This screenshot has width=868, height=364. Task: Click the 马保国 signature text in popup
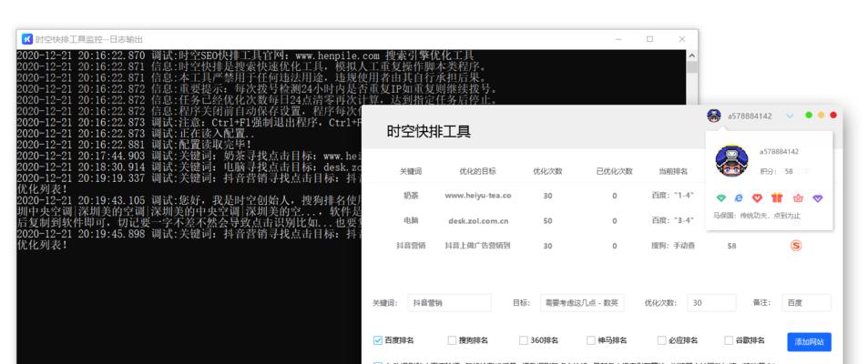click(x=757, y=216)
